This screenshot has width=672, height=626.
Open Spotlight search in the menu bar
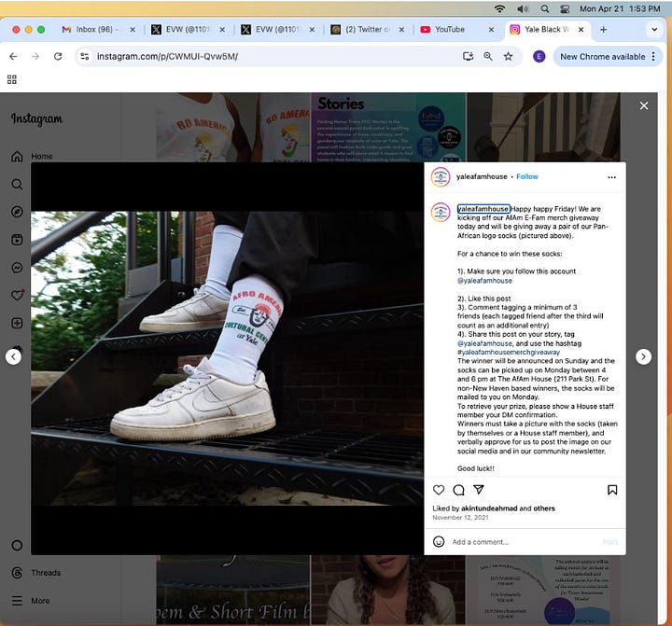pyautogui.click(x=544, y=8)
